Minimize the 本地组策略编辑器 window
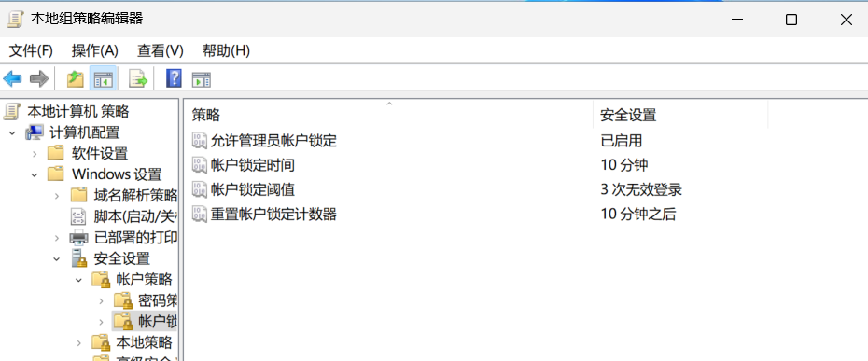 pos(736,20)
